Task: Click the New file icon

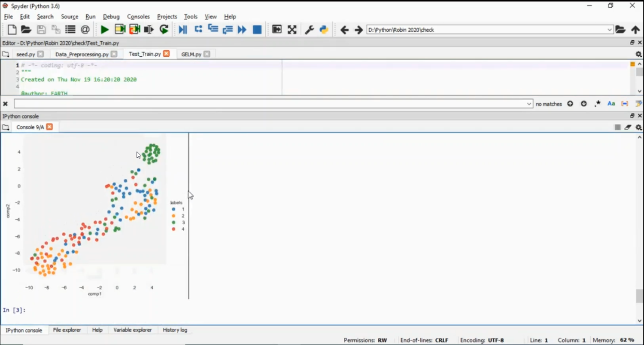Action: [12, 30]
